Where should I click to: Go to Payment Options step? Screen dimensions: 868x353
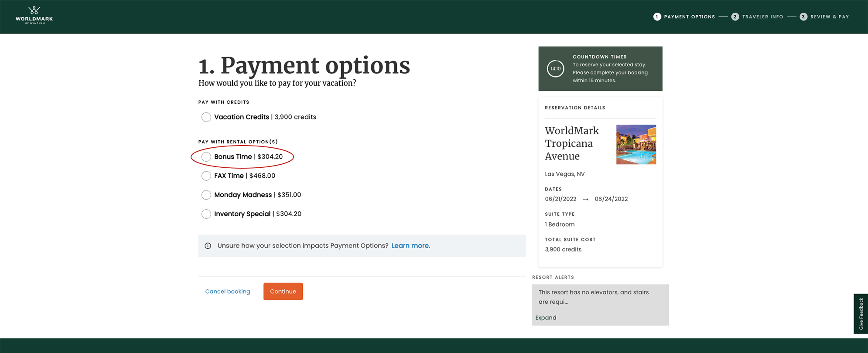tap(689, 17)
